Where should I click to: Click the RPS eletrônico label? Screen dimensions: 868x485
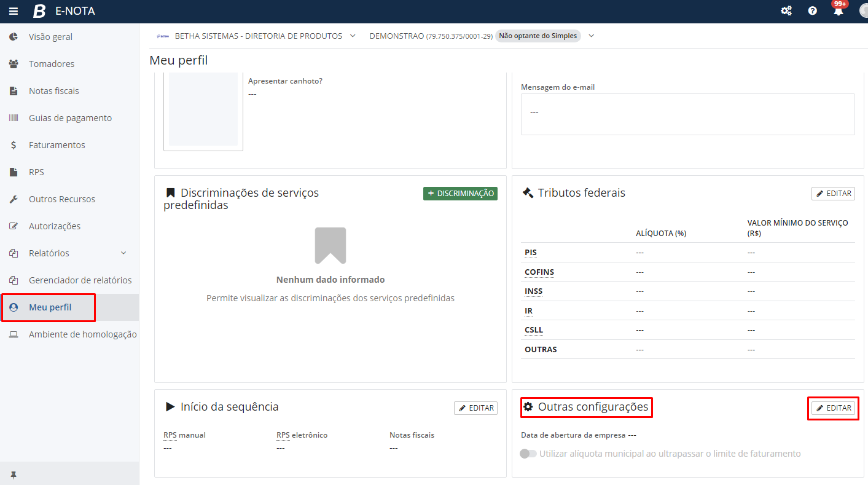pyautogui.click(x=302, y=435)
